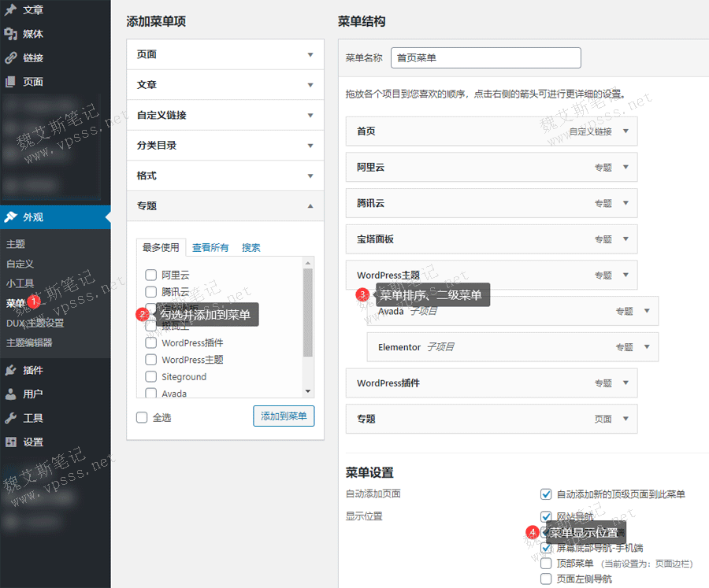Uncheck 自动添加新的顶级页面到此菜单 option

pyautogui.click(x=546, y=494)
